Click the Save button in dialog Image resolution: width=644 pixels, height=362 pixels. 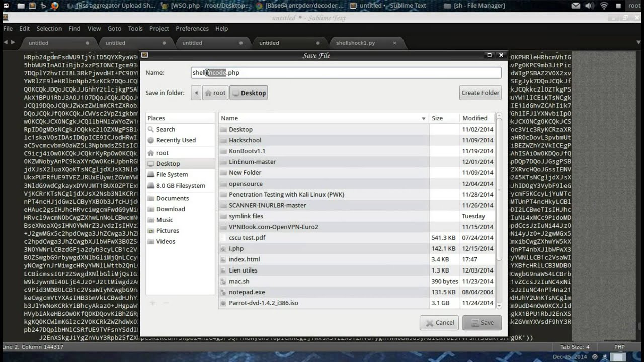(x=481, y=322)
